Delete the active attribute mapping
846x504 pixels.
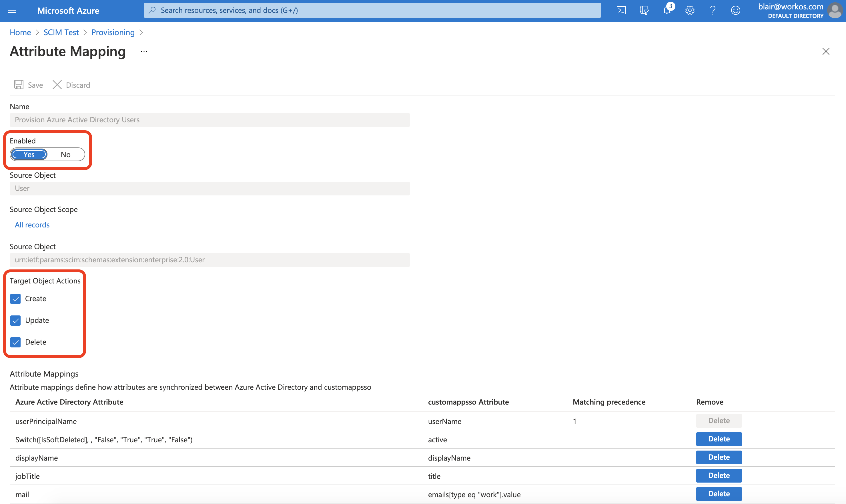[719, 439]
